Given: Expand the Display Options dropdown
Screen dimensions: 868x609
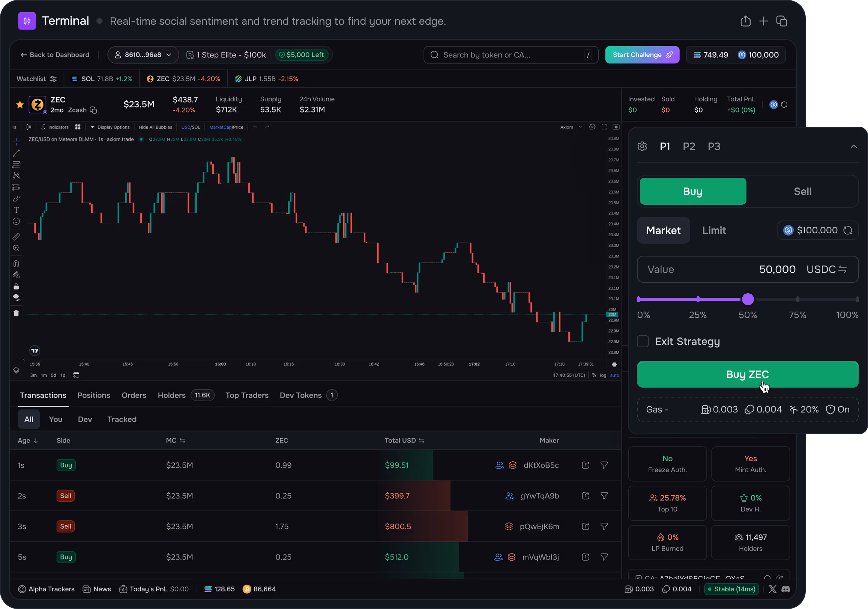Looking at the screenshot, I should click(110, 127).
